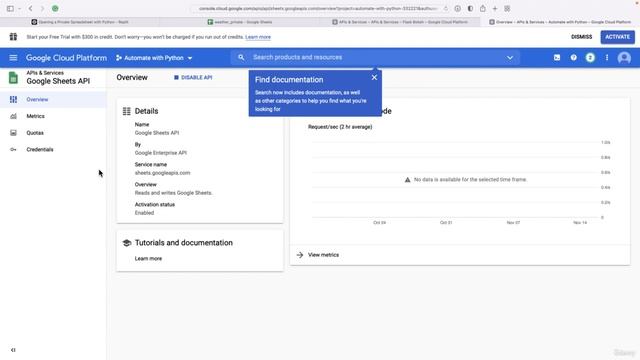Open the three-dot settings menu
The height and width of the screenshot is (360, 640).
[x=607, y=58]
